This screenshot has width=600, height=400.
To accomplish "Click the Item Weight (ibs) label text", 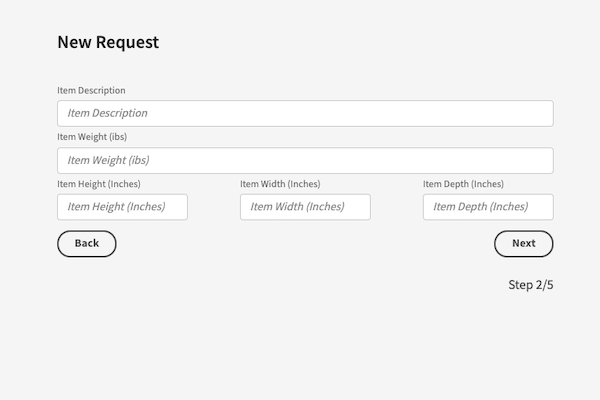I will click(x=92, y=137).
